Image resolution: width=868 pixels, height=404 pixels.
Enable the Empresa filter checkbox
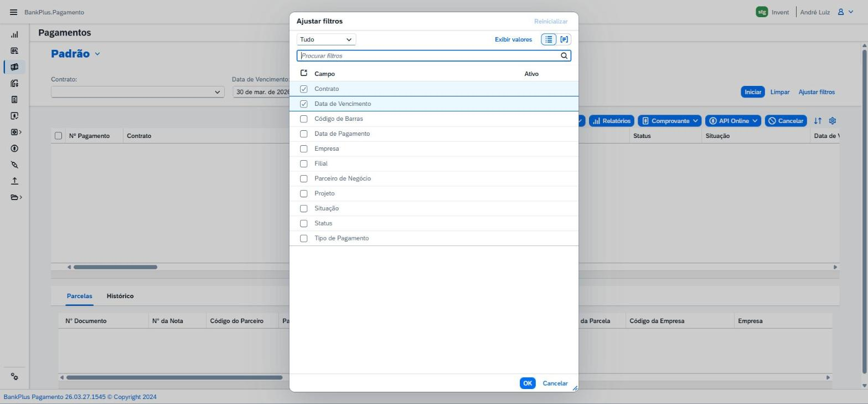(x=303, y=149)
